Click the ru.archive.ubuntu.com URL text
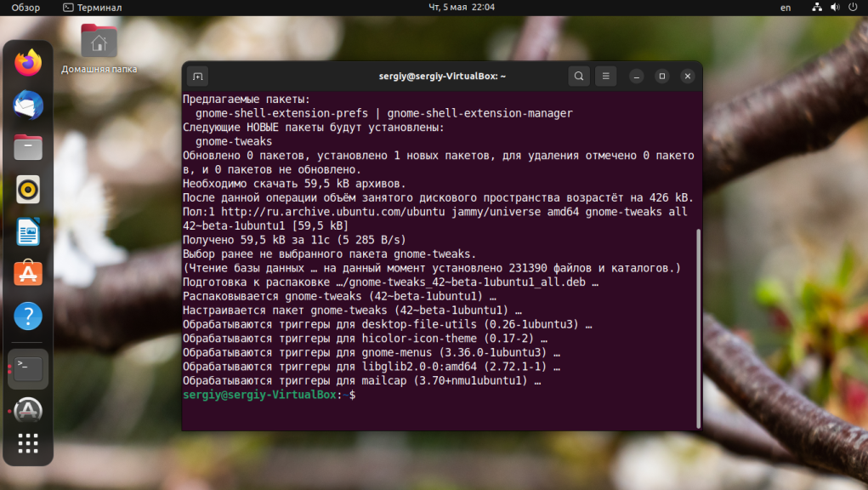This screenshot has width=868, height=490. pyautogui.click(x=332, y=212)
